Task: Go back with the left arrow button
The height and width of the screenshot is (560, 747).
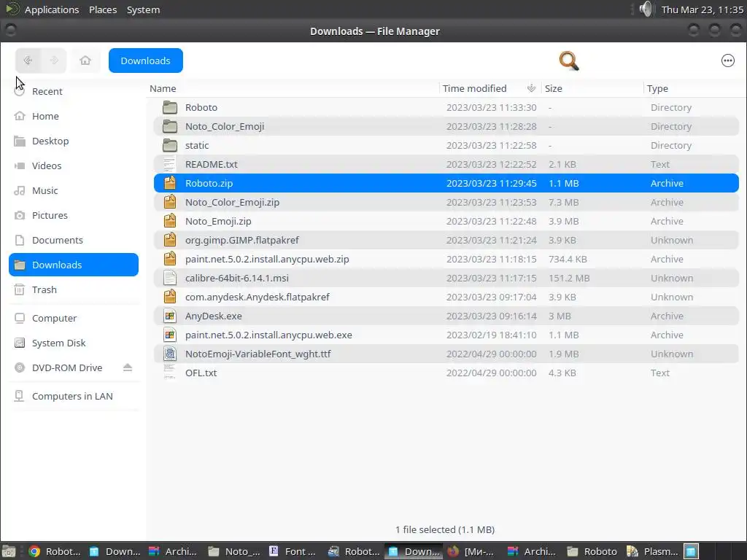Action: [x=28, y=61]
